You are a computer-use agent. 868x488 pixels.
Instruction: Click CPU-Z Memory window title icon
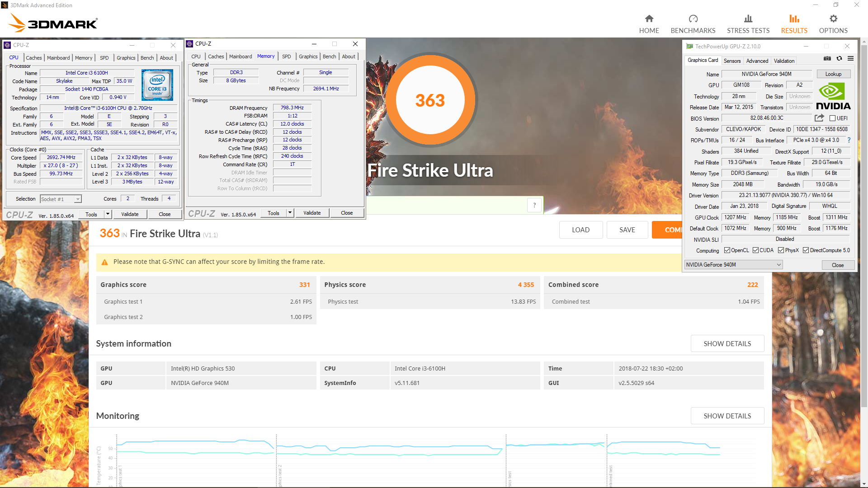click(x=189, y=44)
